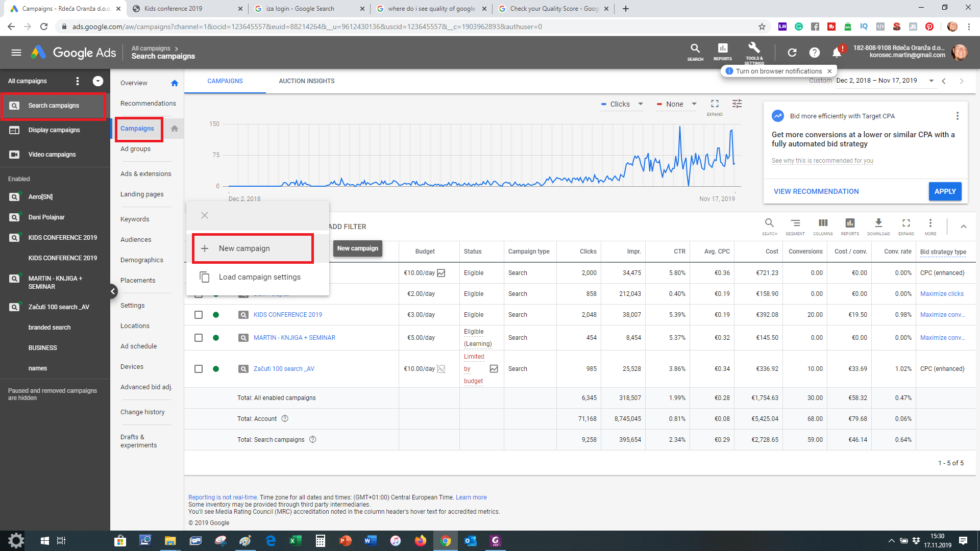Check the KIDS CONFERENCE 2019 row checkbox
Viewport: 980px width, 551px height.
199,315
